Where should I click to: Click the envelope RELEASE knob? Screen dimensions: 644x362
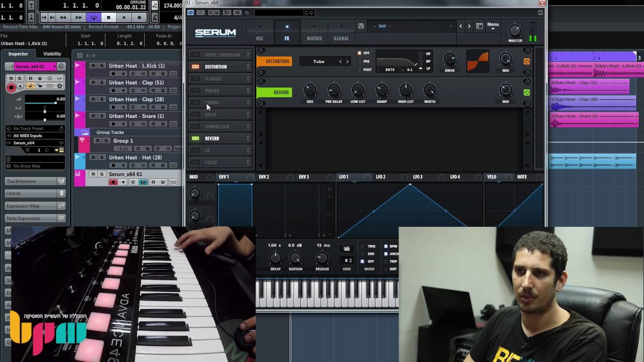point(322,258)
